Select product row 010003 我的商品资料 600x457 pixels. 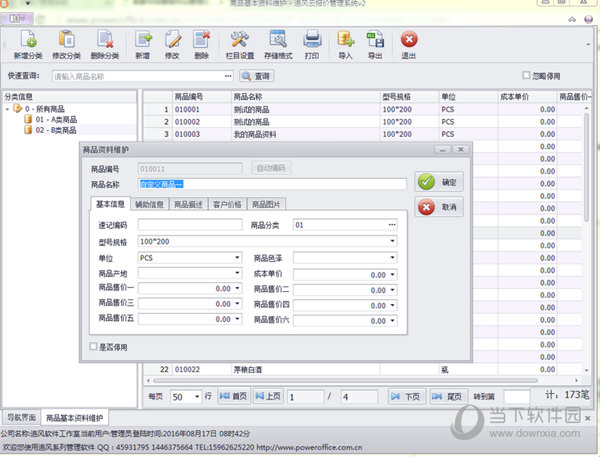[362, 134]
